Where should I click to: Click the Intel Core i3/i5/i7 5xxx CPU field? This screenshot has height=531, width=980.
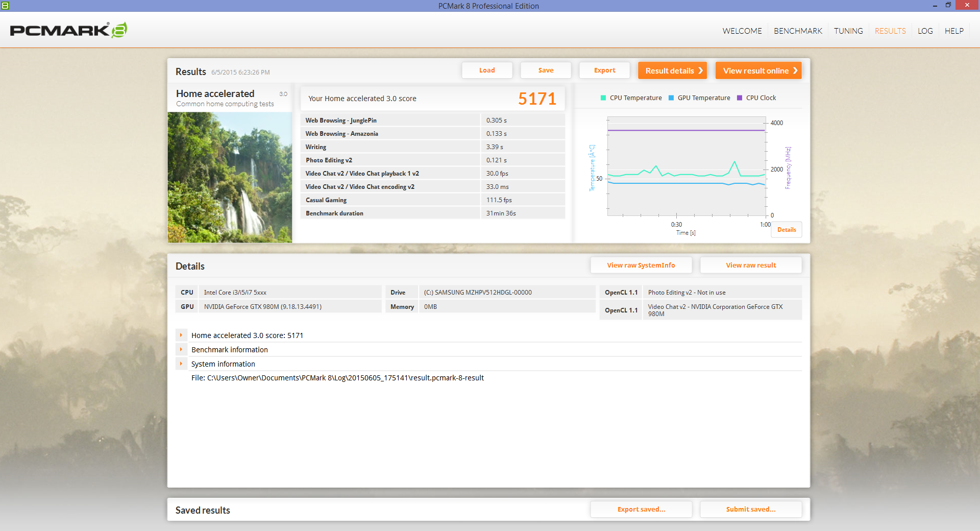[290, 293]
